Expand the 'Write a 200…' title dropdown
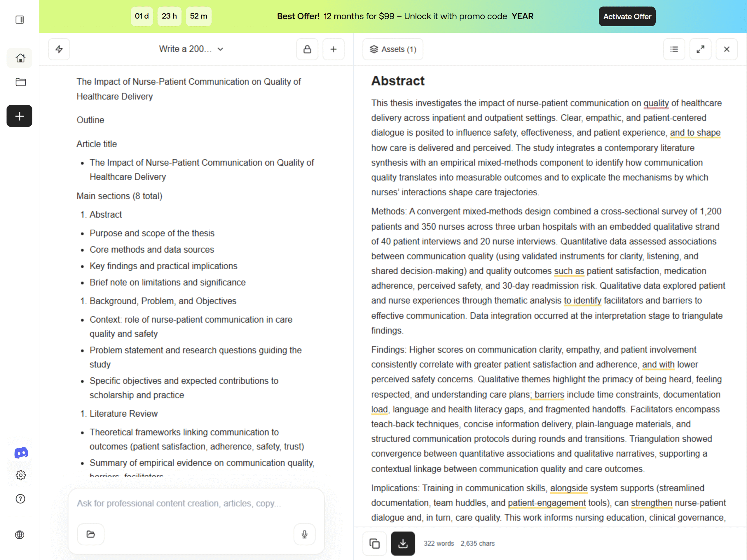This screenshot has height=560, width=747. click(x=191, y=49)
